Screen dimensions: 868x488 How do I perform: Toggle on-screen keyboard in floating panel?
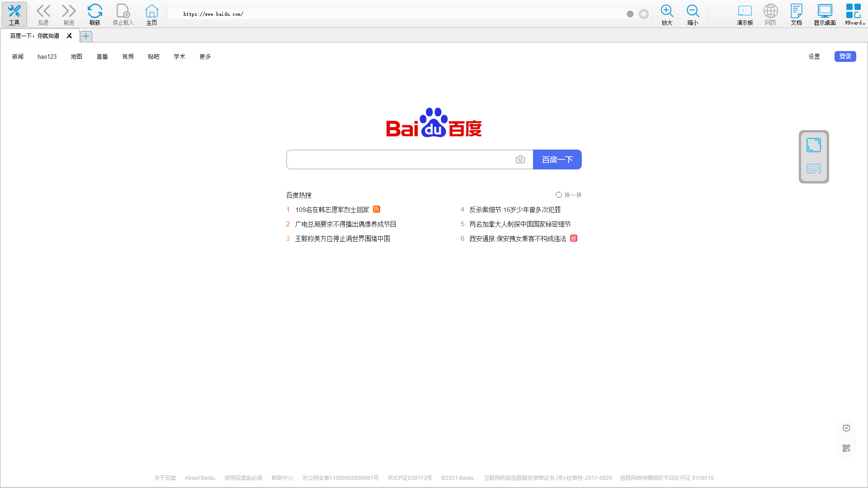tap(814, 169)
